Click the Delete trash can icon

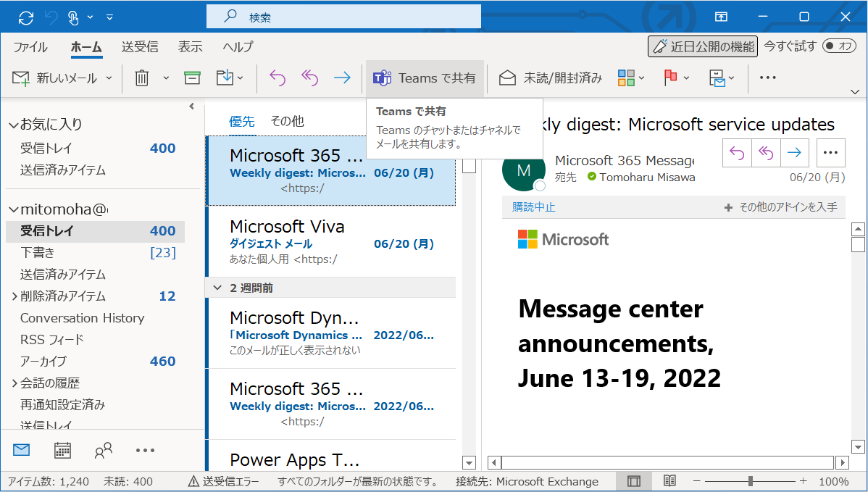(142, 78)
